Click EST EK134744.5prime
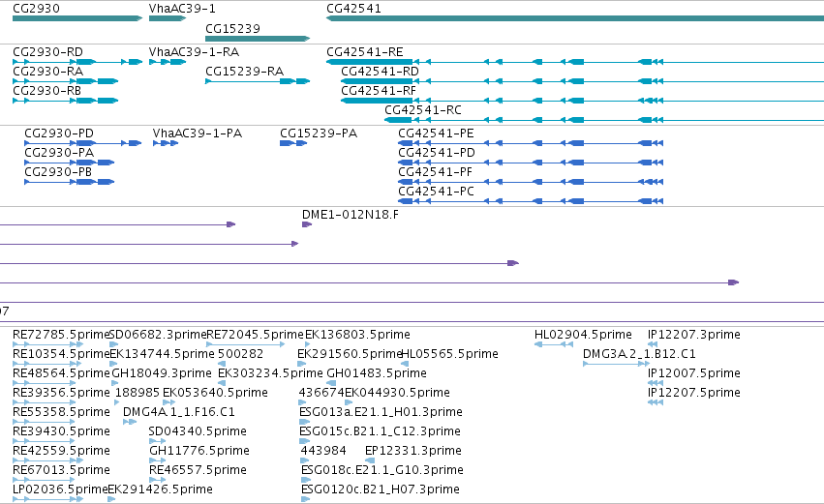 (113, 364)
